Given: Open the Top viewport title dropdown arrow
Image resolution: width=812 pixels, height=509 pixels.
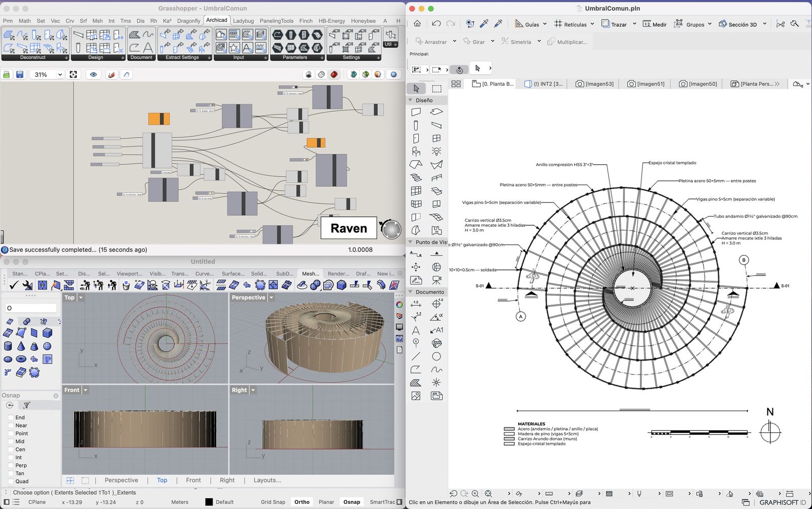Looking at the screenshot, I should click(81, 297).
